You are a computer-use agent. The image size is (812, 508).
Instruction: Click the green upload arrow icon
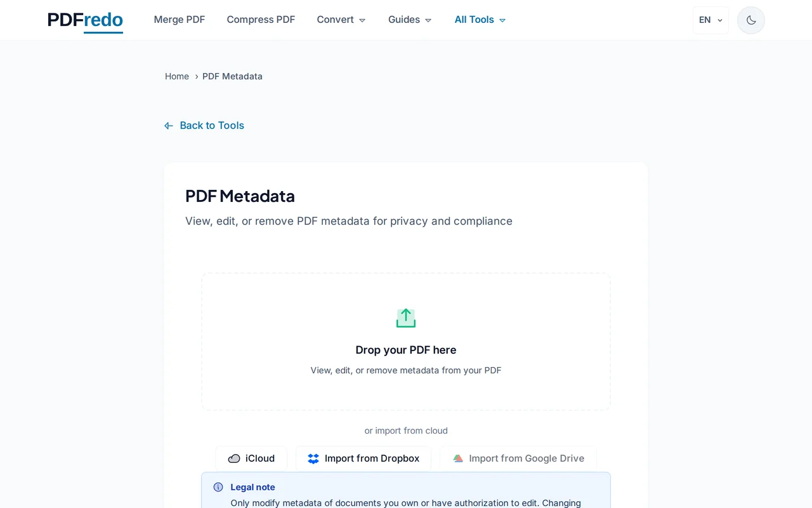tap(405, 317)
